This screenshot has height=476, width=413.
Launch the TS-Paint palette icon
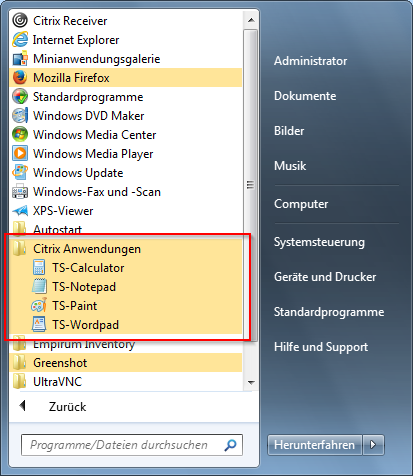[39, 306]
